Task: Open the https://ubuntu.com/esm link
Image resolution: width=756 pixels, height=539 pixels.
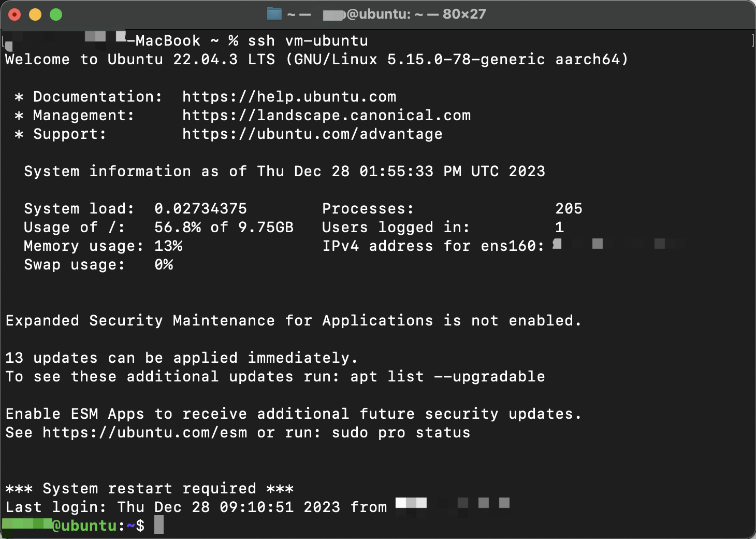Action: (145, 432)
